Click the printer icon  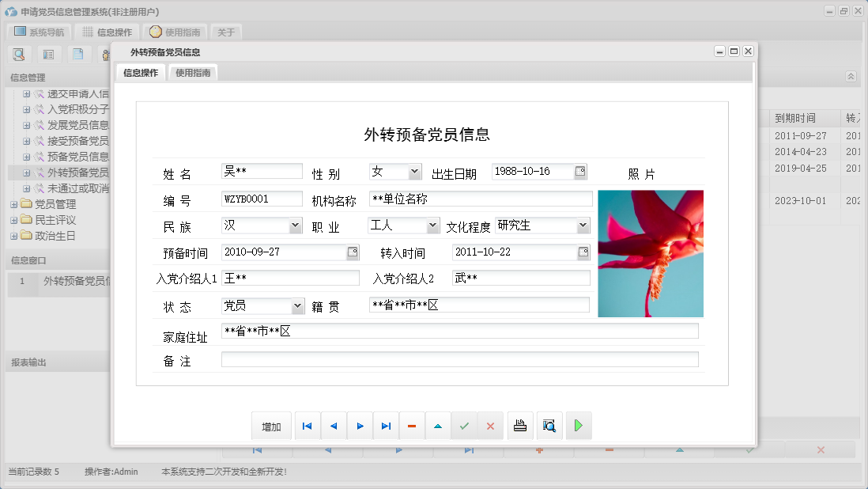[519, 426]
